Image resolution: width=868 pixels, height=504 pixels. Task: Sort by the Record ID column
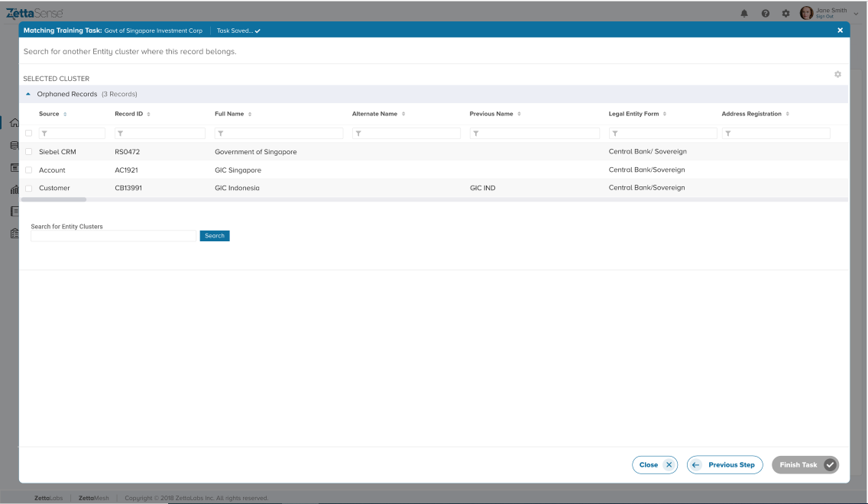pyautogui.click(x=148, y=114)
